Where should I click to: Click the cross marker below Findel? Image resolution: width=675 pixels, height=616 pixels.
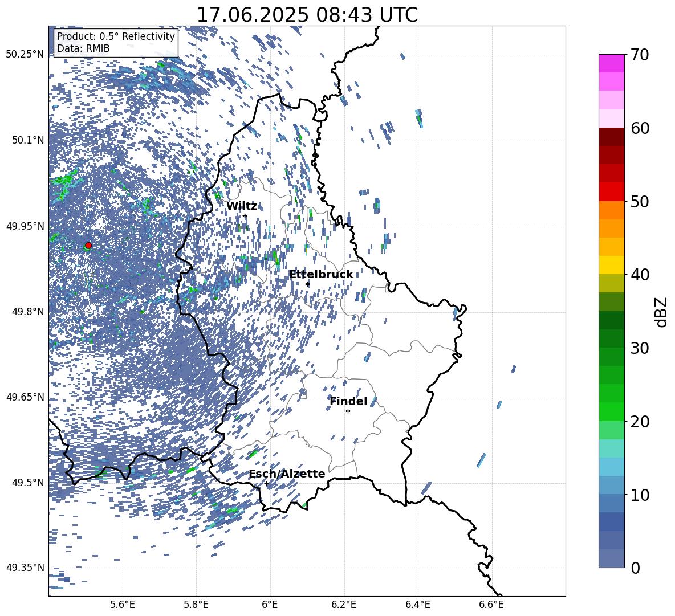348,411
